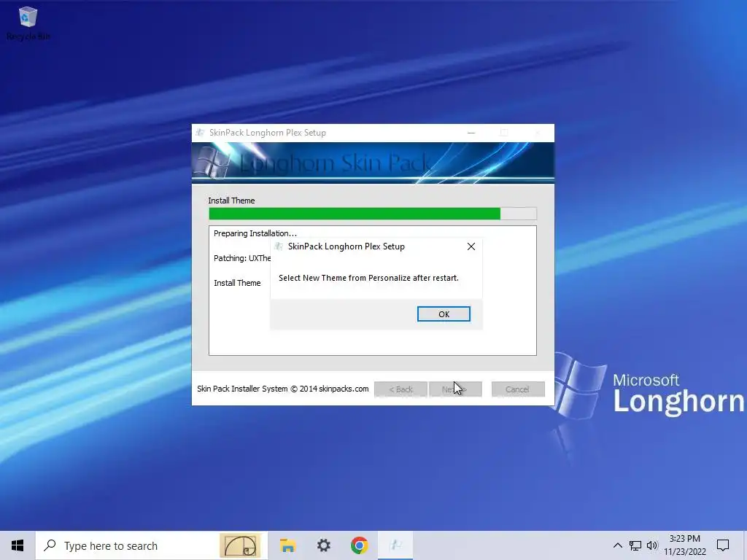This screenshot has height=560, width=747.
Task: Click the Install Theme progress bar
Action: click(373, 214)
